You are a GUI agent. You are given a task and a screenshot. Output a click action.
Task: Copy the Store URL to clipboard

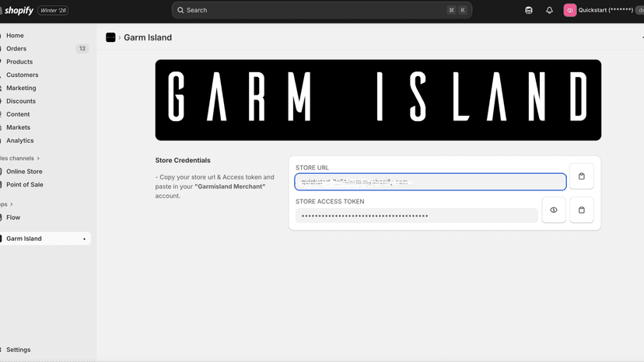pos(581,176)
